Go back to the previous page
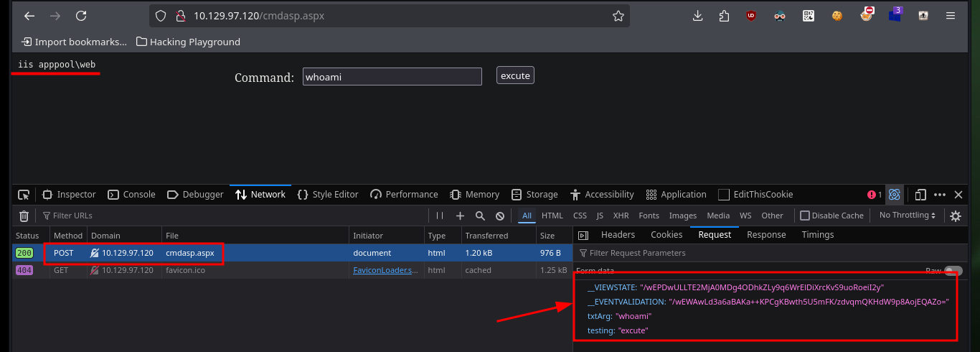The height and width of the screenshot is (352, 980). (29, 16)
